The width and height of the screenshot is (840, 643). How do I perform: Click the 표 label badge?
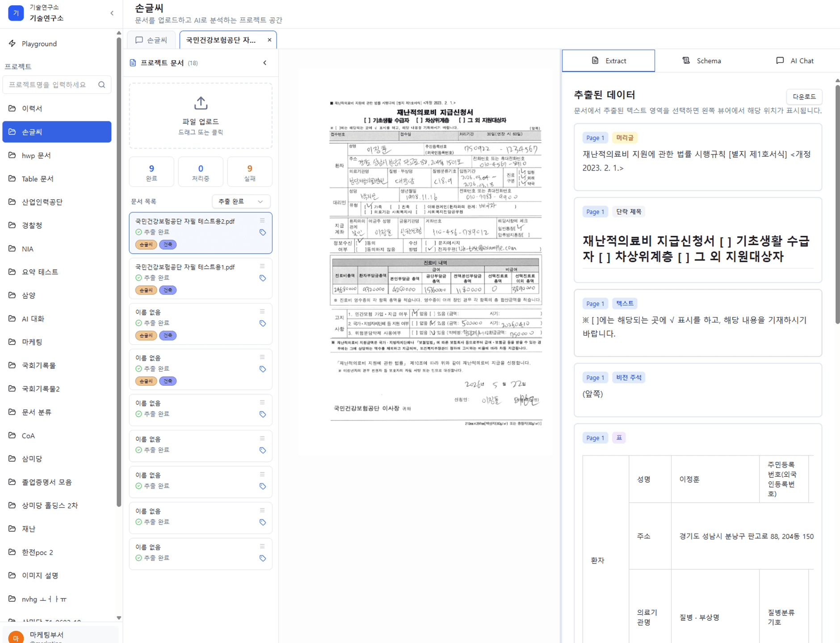619,438
